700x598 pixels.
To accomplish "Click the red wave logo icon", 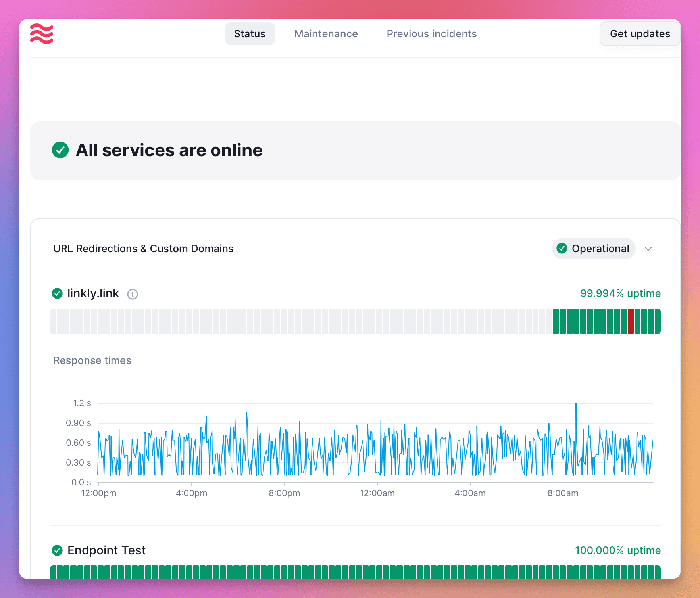I will pyautogui.click(x=42, y=34).
